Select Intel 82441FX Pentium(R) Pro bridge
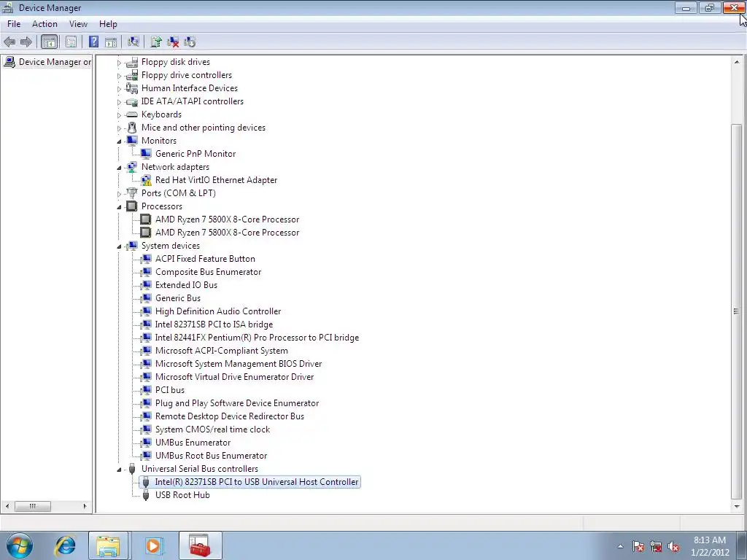The image size is (747, 560). [x=258, y=337]
